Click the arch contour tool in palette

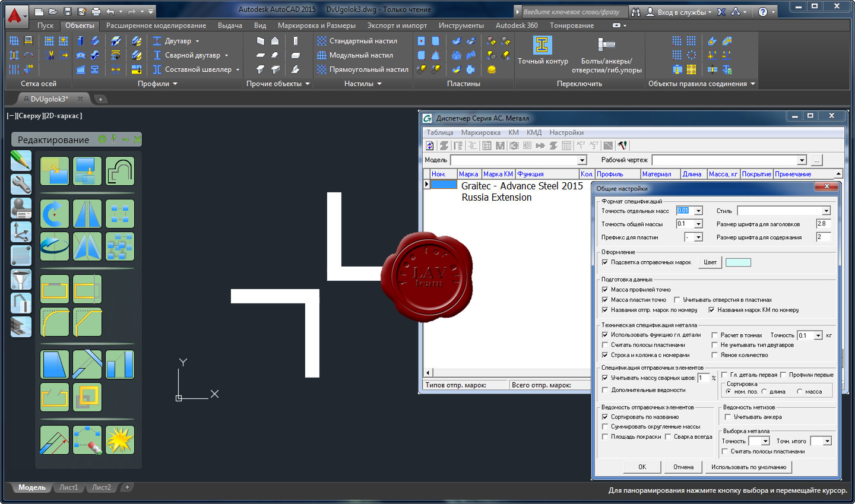pos(120,171)
